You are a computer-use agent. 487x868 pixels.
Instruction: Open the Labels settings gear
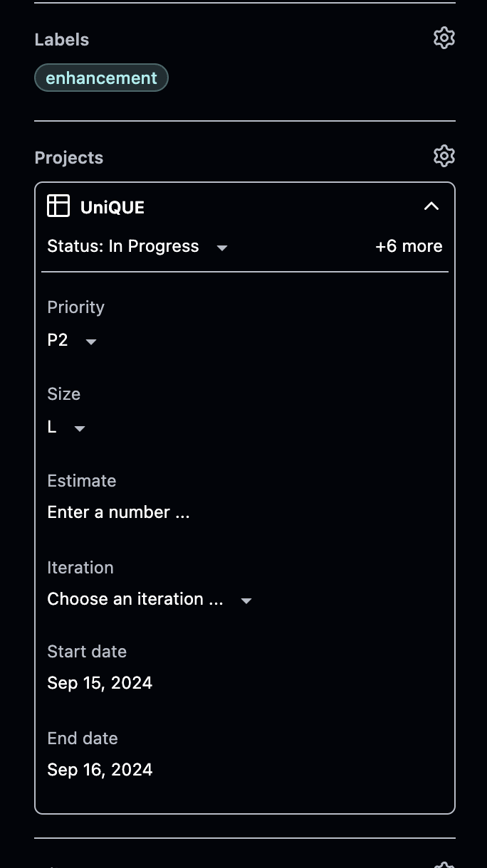click(444, 38)
